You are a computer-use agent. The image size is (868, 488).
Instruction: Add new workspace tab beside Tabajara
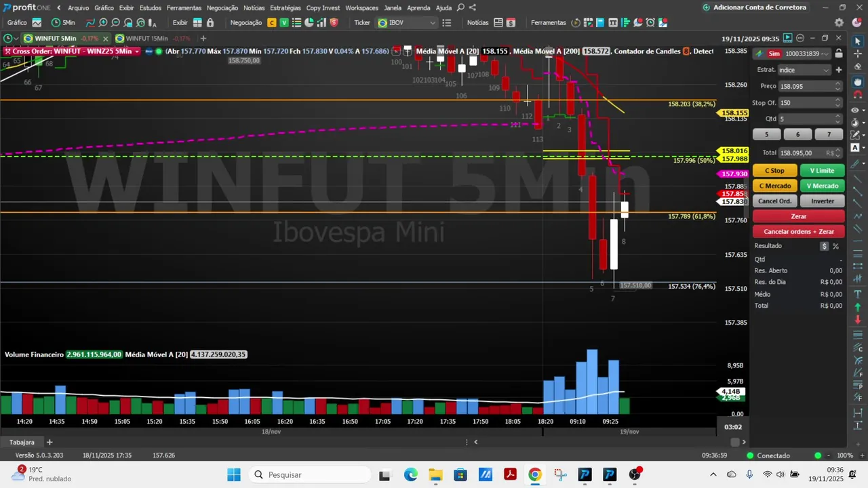[49, 442]
